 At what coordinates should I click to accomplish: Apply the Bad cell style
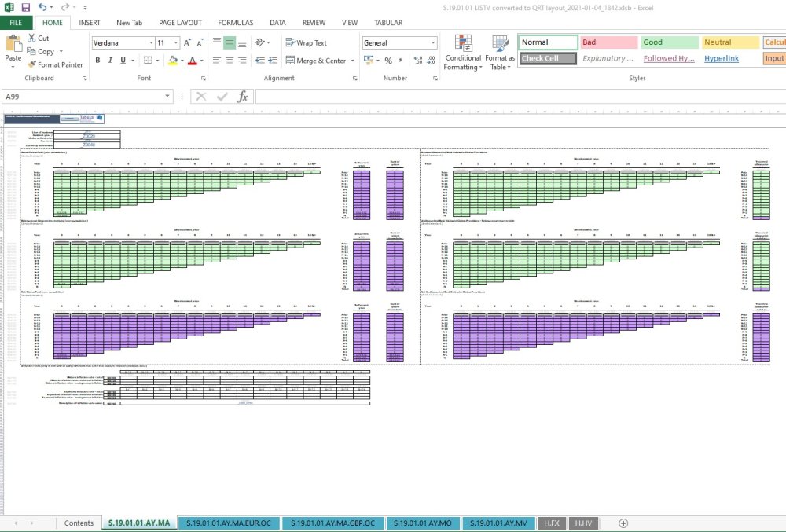click(x=608, y=42)
